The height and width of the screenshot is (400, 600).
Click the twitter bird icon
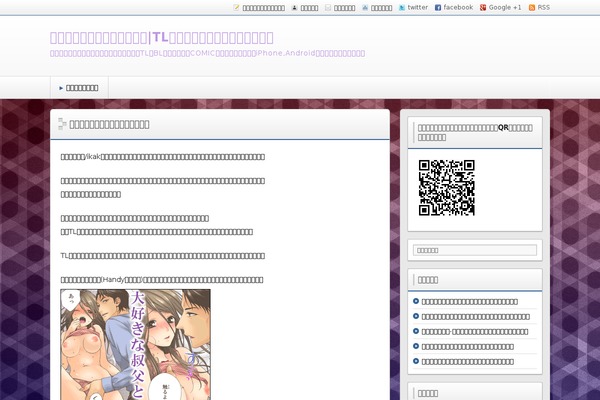pyautogui.click(x=402, y=8)
